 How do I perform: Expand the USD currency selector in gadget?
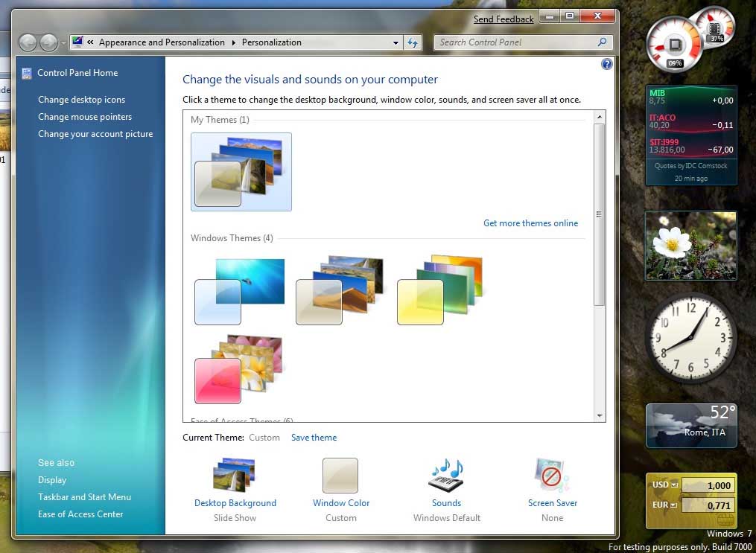point(673,485)
